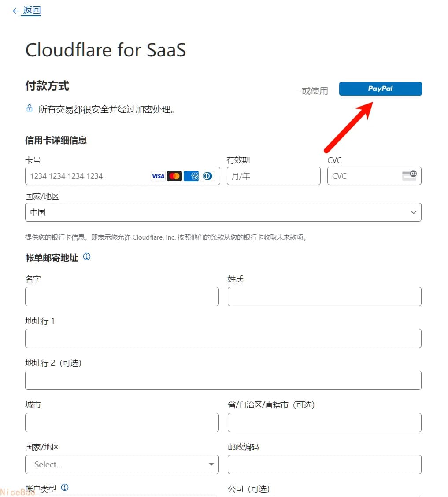Click the chevron on the 中国 dropdown

click(414, 212)
